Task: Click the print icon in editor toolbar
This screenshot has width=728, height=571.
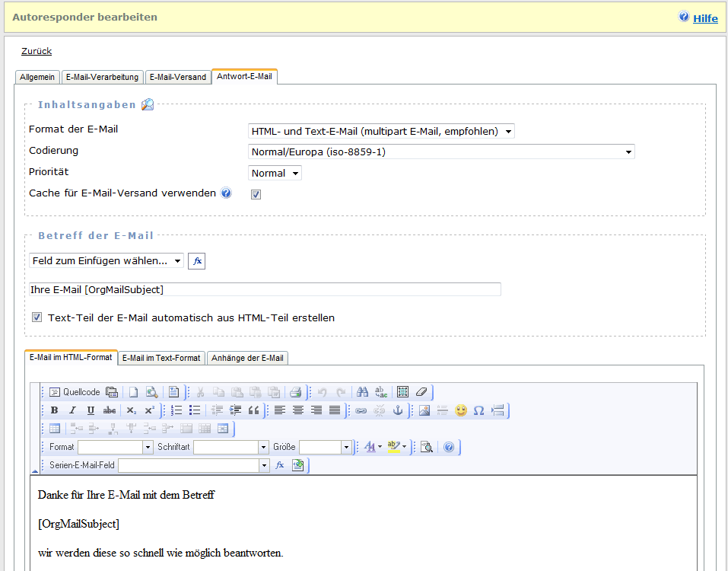Action: coord(296,392)
